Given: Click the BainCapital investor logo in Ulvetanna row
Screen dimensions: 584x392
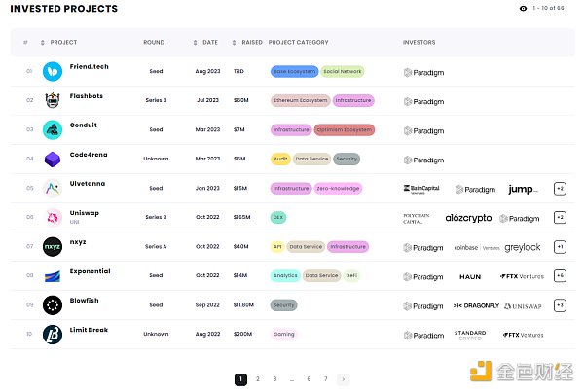Looking at the screenshot, I should pos(421,189).
